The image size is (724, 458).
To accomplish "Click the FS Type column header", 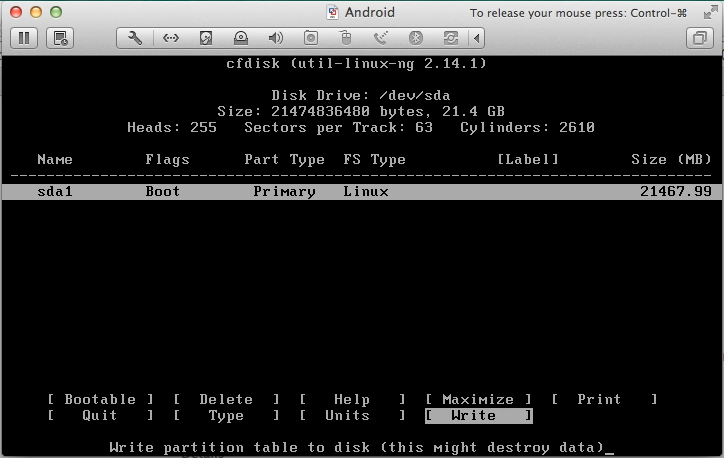I will point(374,159).
